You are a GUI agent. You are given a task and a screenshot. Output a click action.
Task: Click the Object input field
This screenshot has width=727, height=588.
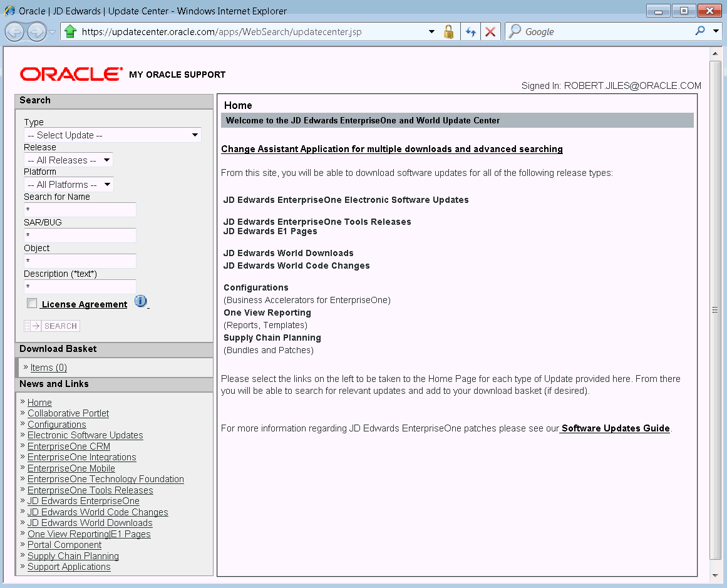tap(80, 260)
